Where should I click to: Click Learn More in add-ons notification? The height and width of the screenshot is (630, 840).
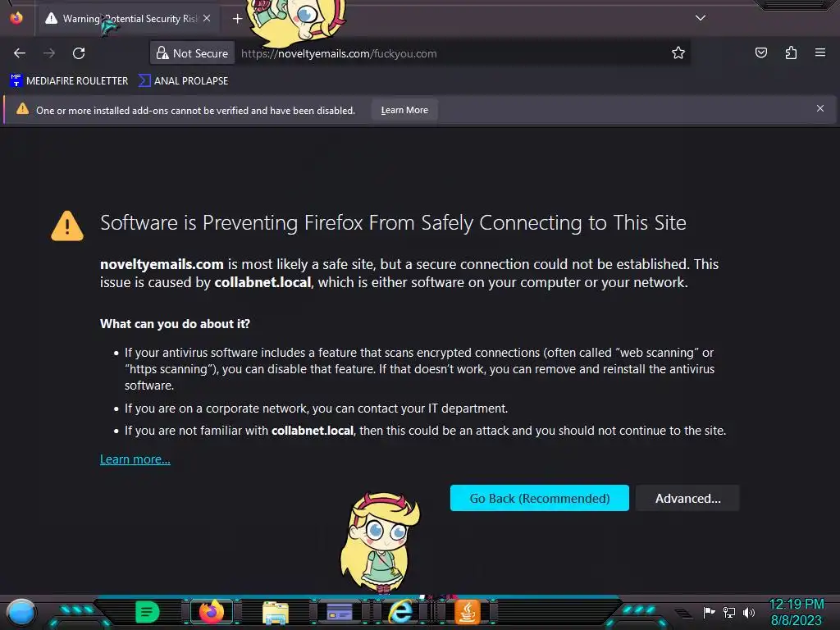(x=404, y=110)
